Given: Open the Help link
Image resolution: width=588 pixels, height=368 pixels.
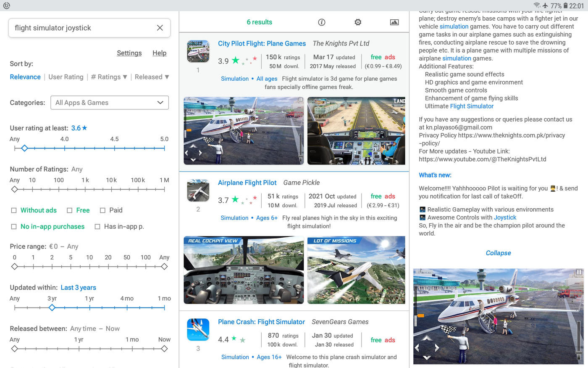Looking at the screenshot, I should click(159, 53).
